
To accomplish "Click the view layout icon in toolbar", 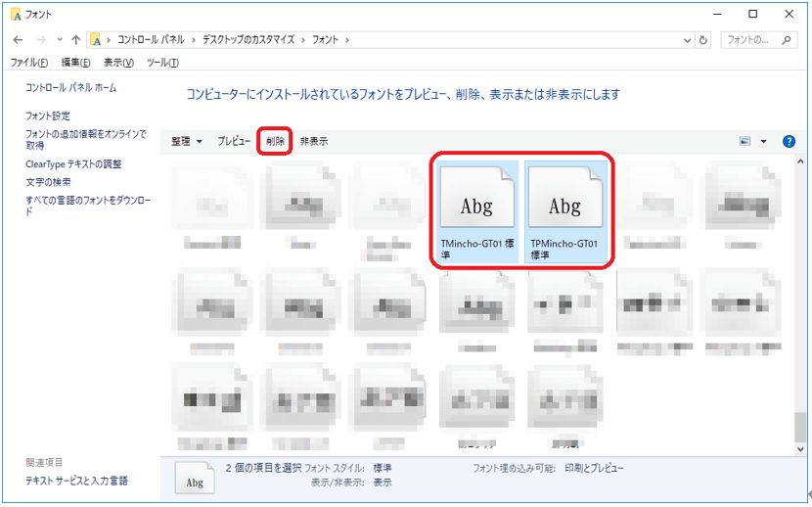I will click(745, 141).
